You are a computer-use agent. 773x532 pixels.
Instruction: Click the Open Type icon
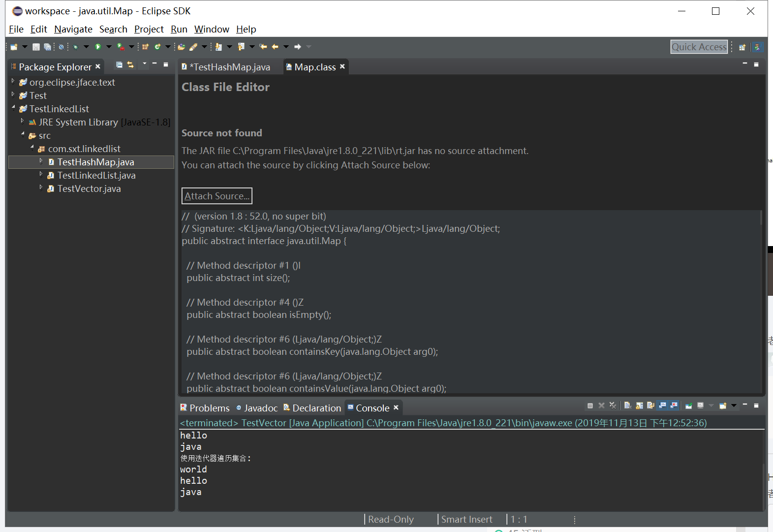pyautogui.click(x=181, y=47)
